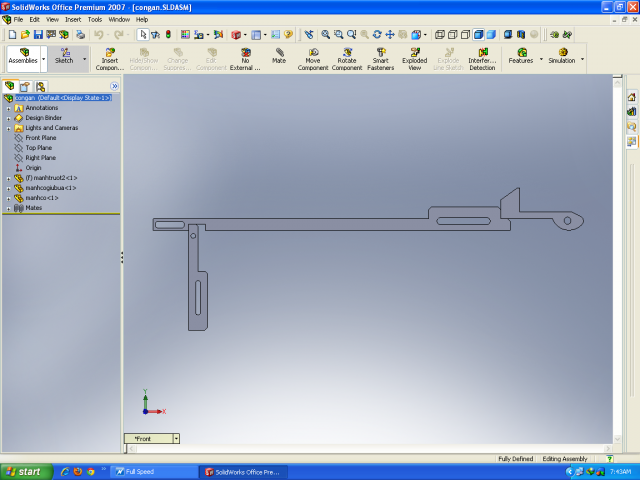The height and width of the screenshot is (480, 640).
Task: Open the Insert menu
Action: tap(73, 20)
